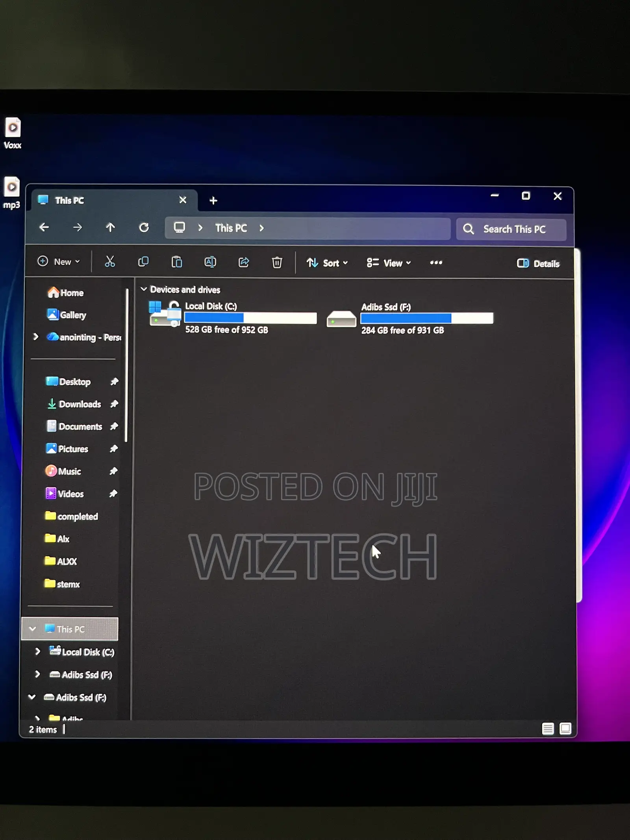This screenshot has width=630, height=840.
Task: Toggle the Details pane
Action: [538, 263]
